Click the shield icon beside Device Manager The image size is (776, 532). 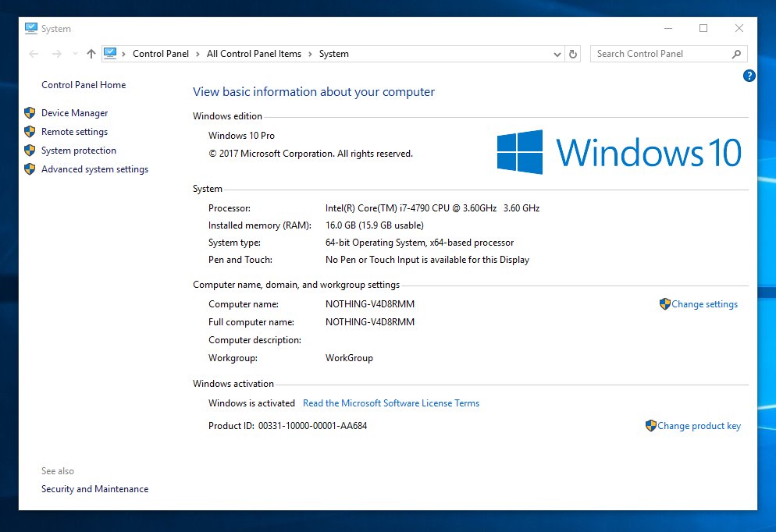[30, 113]
